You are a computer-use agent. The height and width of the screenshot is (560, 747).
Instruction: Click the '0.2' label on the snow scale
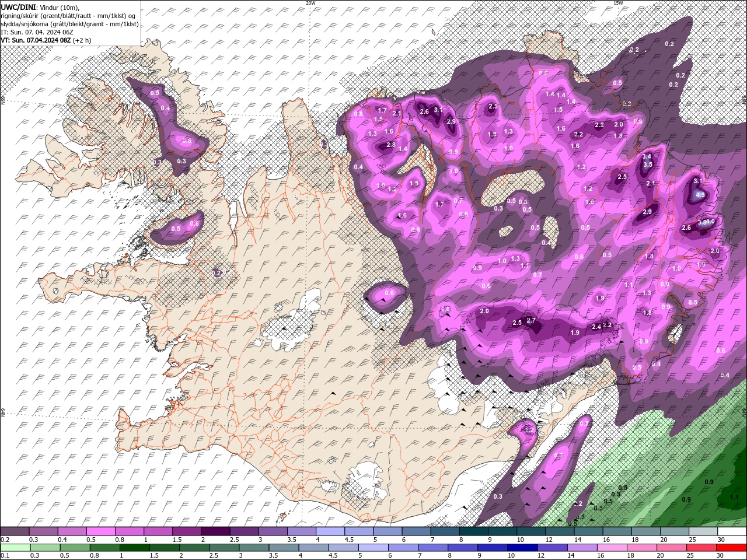pos(5,540)
